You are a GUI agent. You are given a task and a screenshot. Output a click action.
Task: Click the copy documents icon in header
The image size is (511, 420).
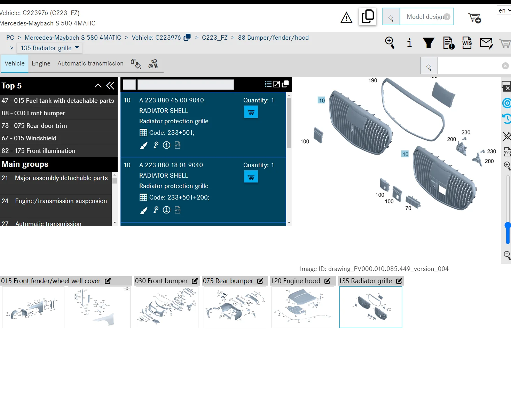[368, 16]
